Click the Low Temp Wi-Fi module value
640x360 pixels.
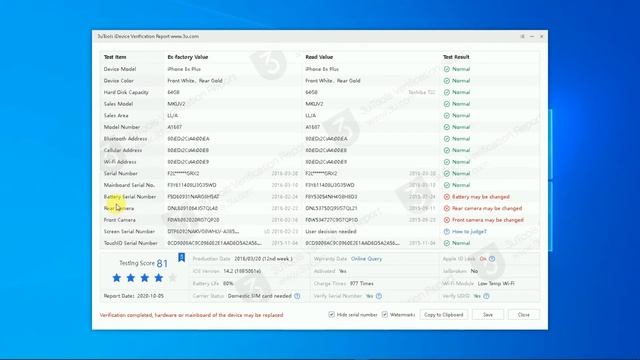(496, 283)
